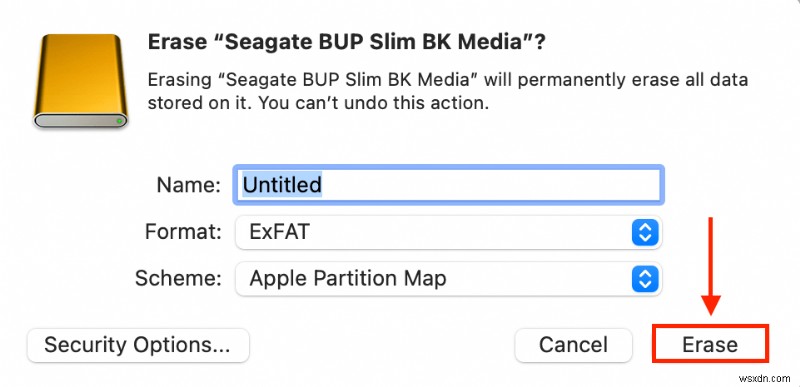Click the Scheme: label

click(x=178, y=279)
